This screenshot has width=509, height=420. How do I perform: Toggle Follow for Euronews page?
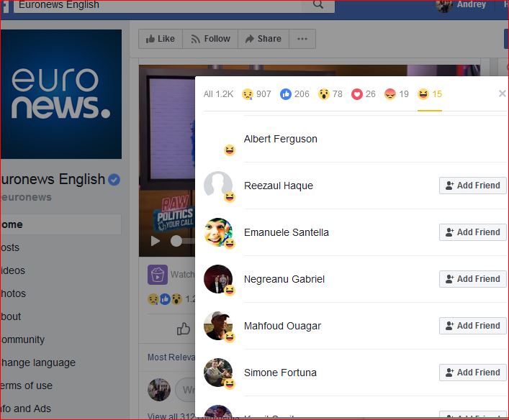click(210, 39)
